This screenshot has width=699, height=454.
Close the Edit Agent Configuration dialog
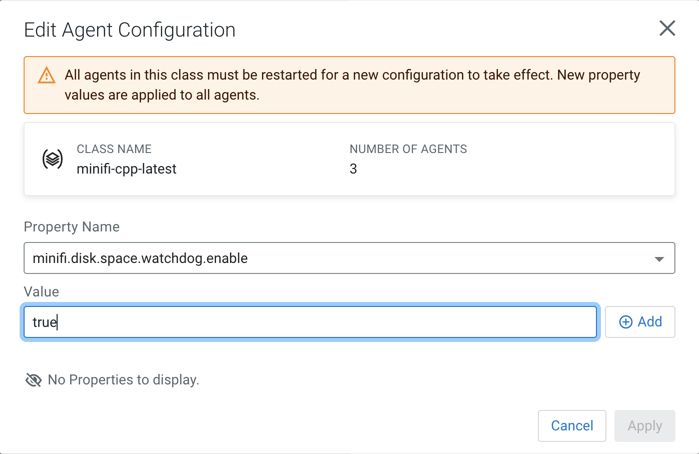[x=667, y=28]
